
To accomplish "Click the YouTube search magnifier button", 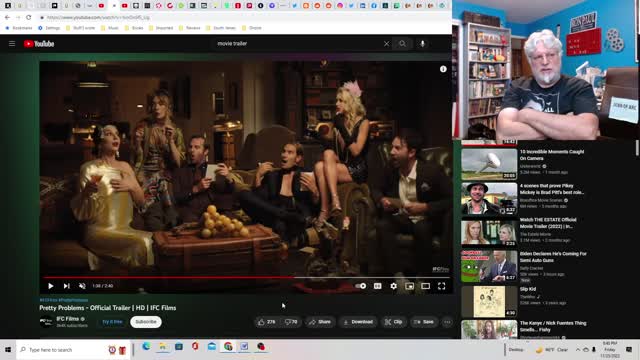I will point(402,44).
